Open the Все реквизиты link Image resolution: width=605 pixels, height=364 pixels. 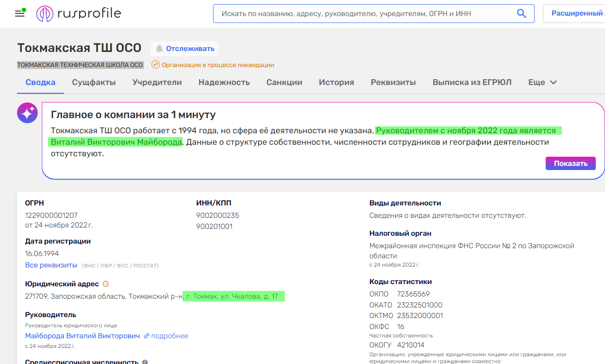pyautogui.click(x=50, y=265)
